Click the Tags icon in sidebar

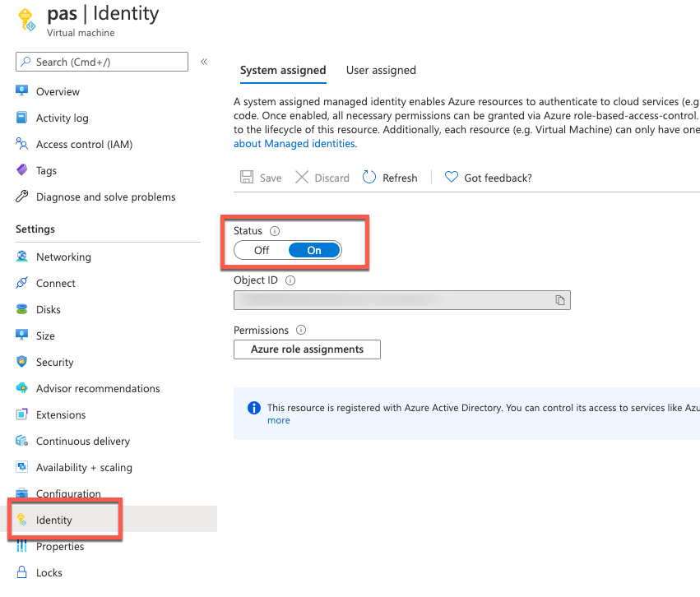coord(22,170)
